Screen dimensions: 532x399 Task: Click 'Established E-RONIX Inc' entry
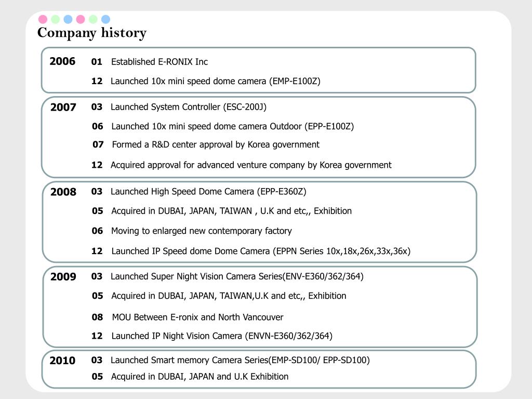[159, 62]
